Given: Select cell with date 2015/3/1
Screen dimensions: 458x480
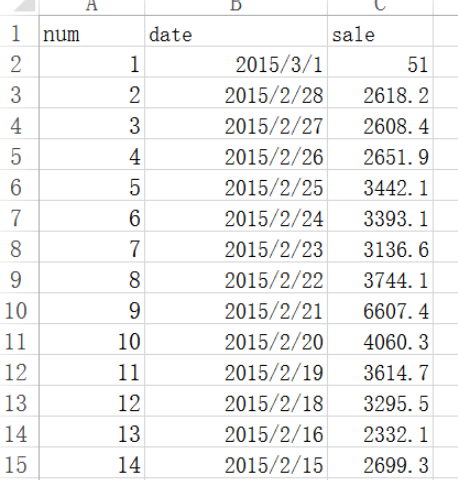Looking at the screenshot, I should click(x=236, y=62).
